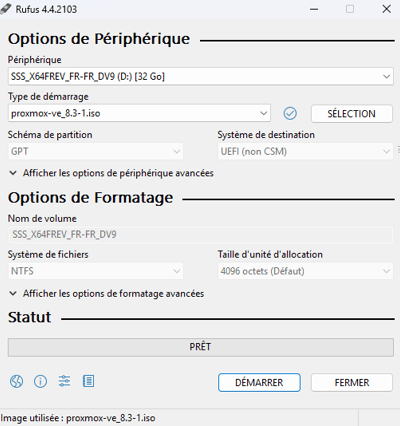
Task: Open the Taille d'unité d'allocation dropdown
Action: (305, 271)
